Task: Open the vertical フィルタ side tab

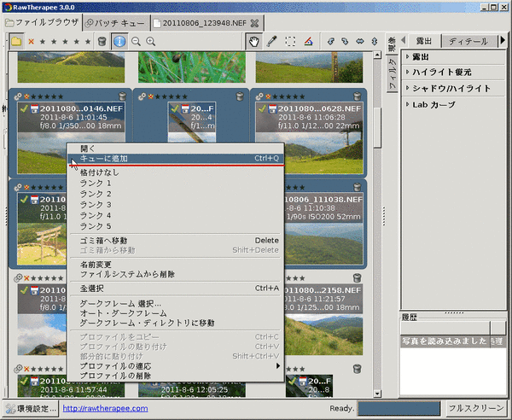Action: [x=393, y=73]
